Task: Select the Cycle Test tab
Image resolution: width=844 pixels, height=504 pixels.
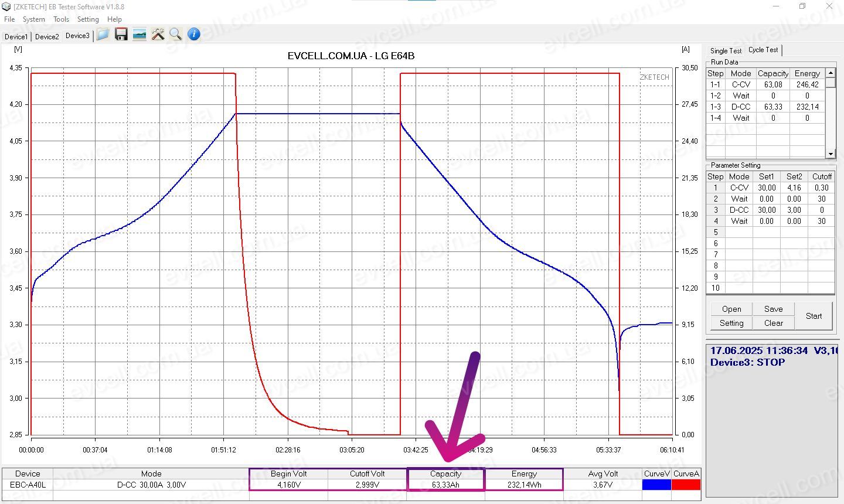Action: (763, 50)
